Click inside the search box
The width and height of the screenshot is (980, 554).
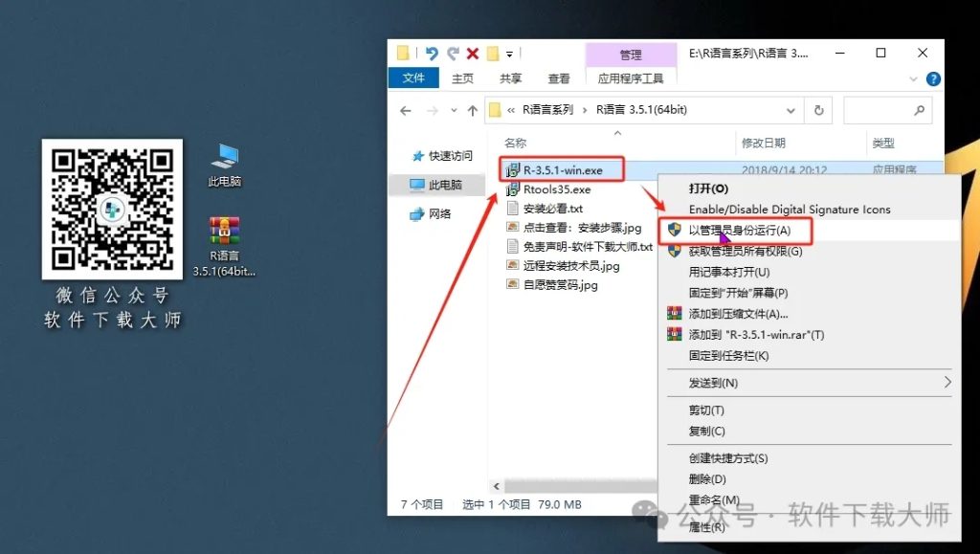click(x=887, y=110)
